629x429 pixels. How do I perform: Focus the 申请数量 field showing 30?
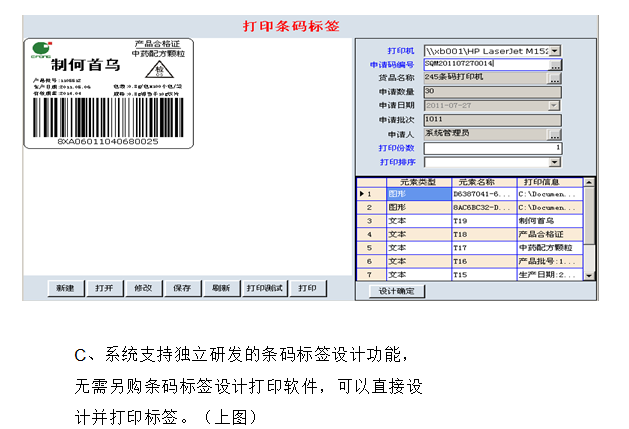(x=493, y=92)
